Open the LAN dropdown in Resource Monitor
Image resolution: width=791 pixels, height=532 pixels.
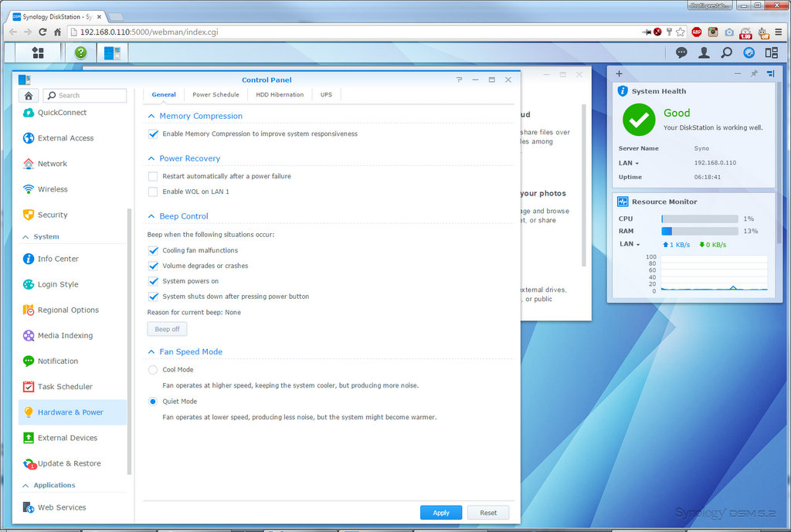click(630, 244)
